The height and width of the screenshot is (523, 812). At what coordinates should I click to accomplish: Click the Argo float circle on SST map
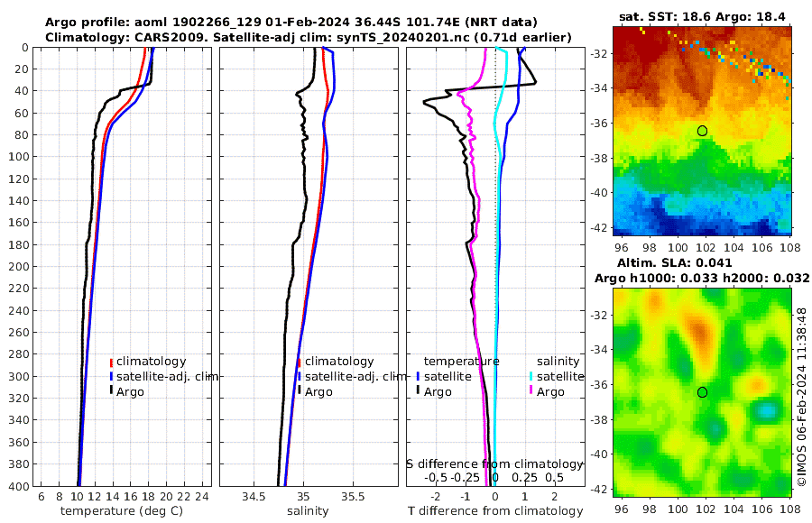pos(702,131)
